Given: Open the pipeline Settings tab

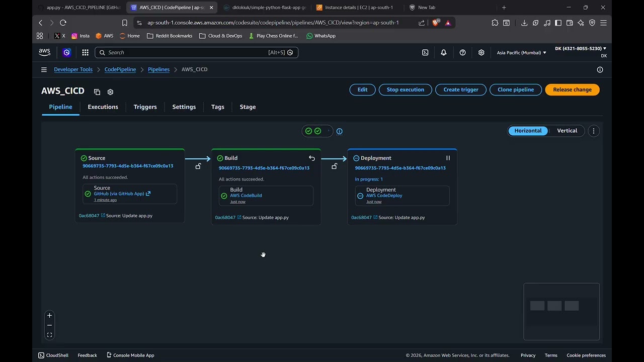Looking at the screenshot, I should pos(184,107).
